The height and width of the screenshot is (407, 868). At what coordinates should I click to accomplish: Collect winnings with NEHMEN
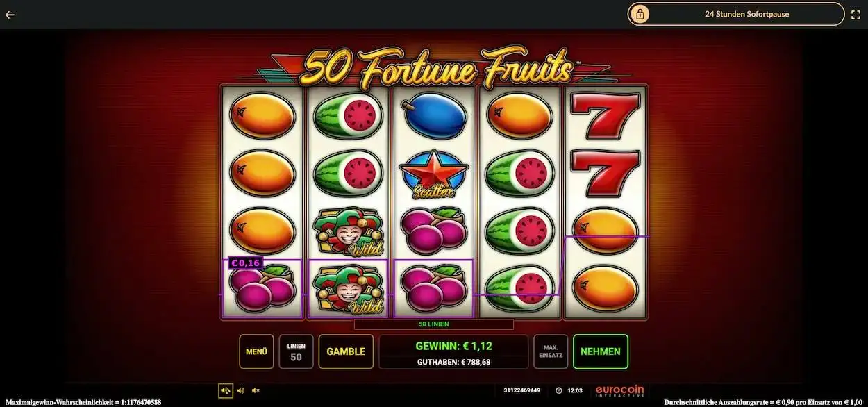pos(601,351)
